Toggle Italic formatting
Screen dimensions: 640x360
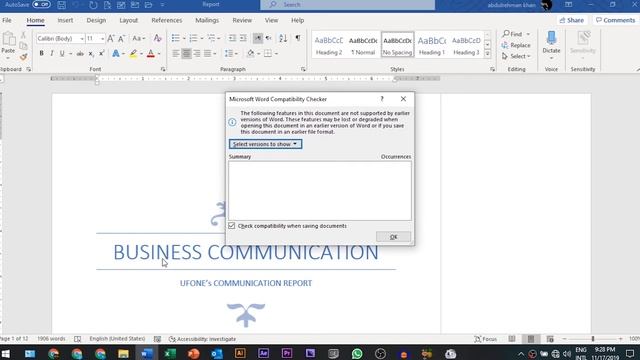click(x=52, y=53)
